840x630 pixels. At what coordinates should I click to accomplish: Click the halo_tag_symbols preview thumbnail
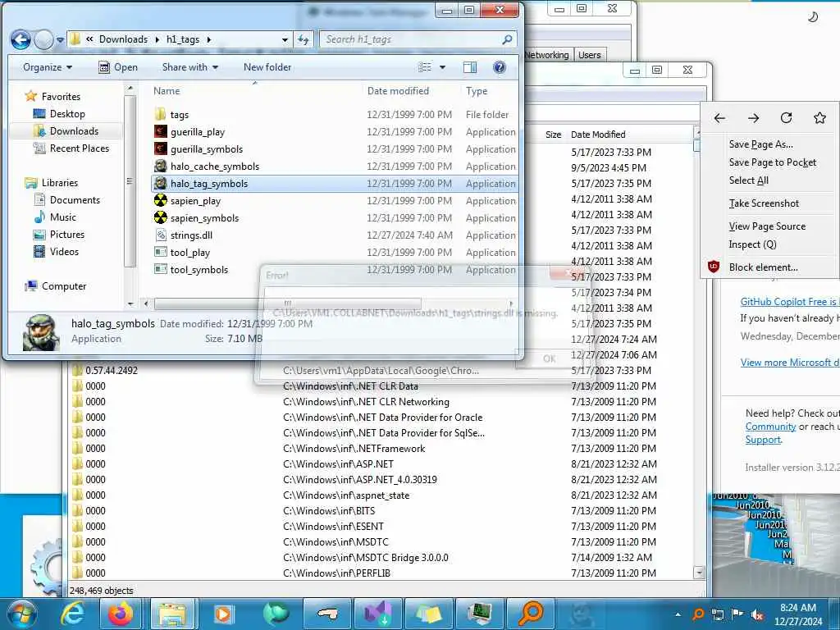click(41, 332)
